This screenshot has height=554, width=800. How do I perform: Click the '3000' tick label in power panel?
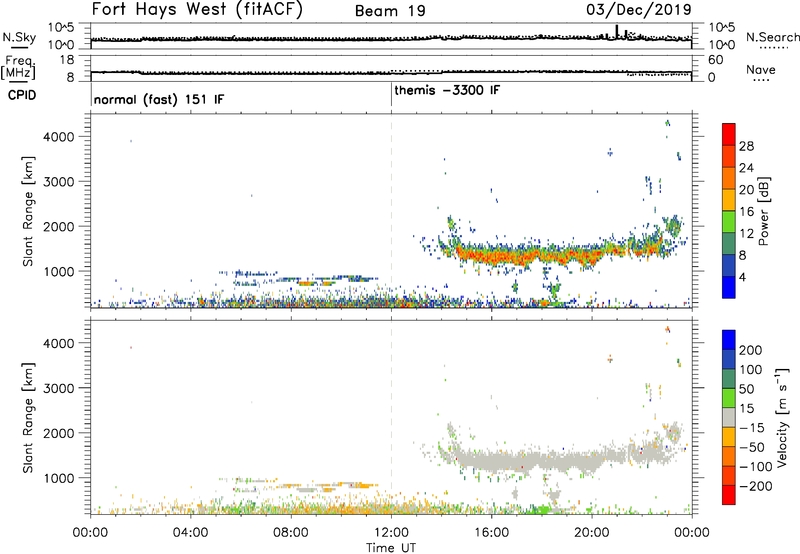coord(59,182)
